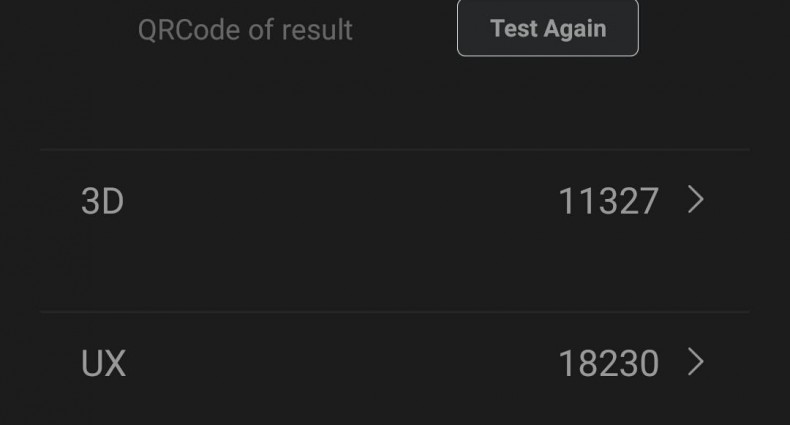Click the "3D" text
Image resolution: width=790 pixels, height=425 pixels.
(102, 202)
